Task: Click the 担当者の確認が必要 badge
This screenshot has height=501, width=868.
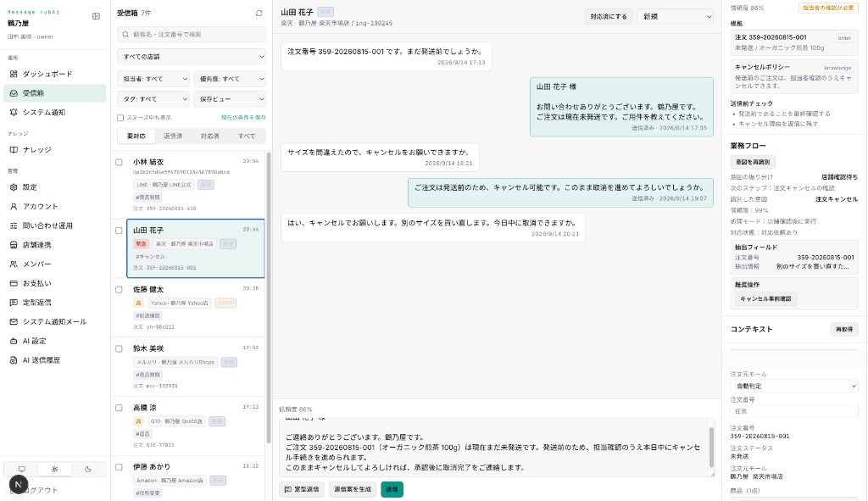Action: 828,8
